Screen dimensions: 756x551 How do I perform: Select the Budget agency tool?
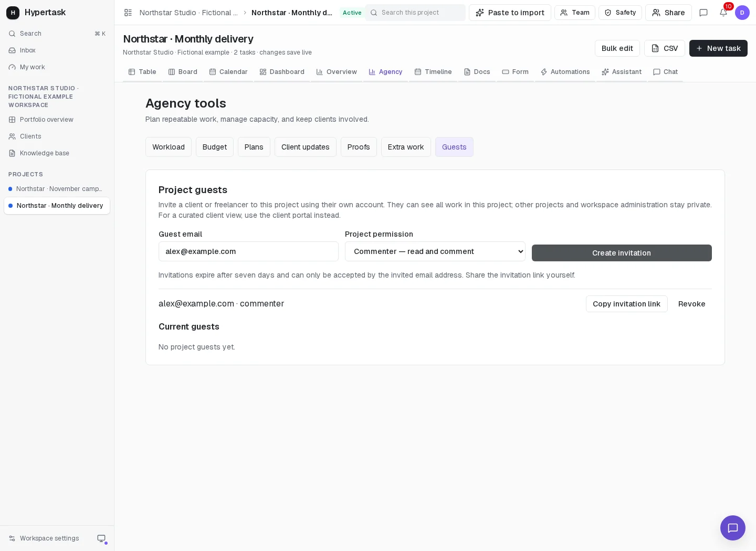click(x=215, y=147)
